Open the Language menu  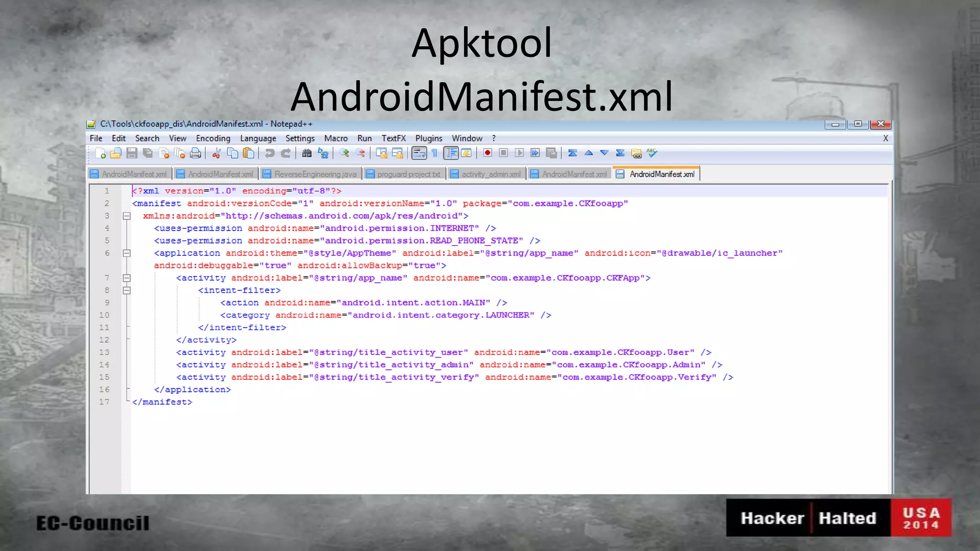click(258, 138)
